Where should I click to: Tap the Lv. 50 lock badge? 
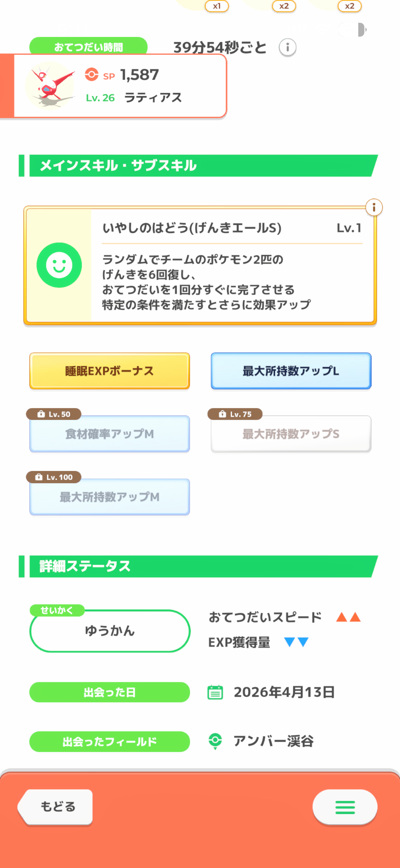click(54, 414)
